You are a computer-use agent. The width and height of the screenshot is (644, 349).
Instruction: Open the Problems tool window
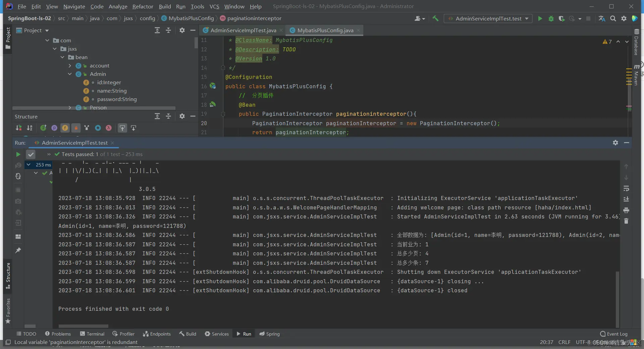tap(58, 334)
